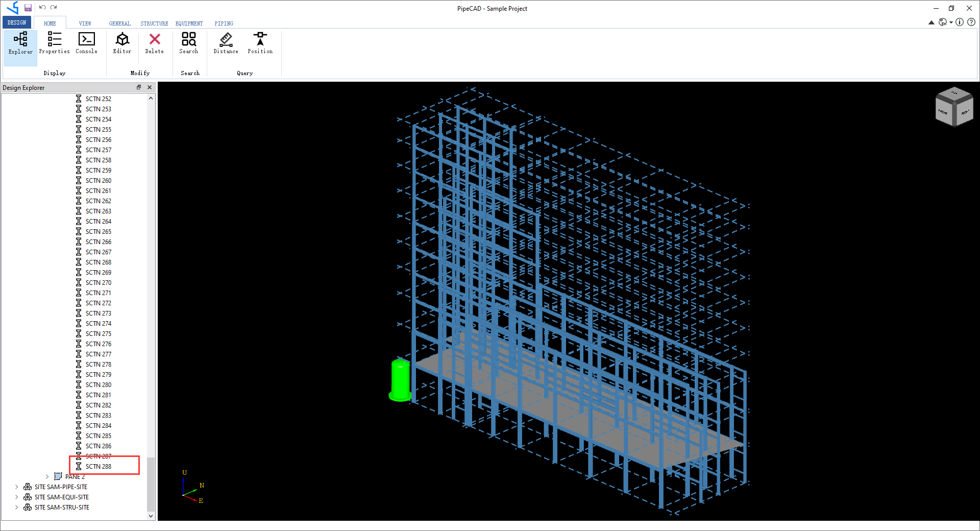Expand the SITE SAM-EQUI-SITE node
The width and height of the screenshot is (980, 531).
click(17, 497)
